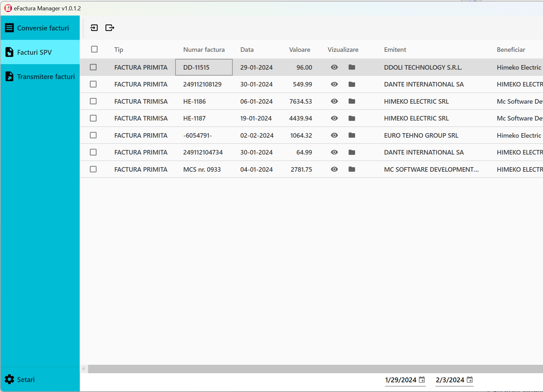
Task: Select the Numar factura column header
Action: pos(203,49)
